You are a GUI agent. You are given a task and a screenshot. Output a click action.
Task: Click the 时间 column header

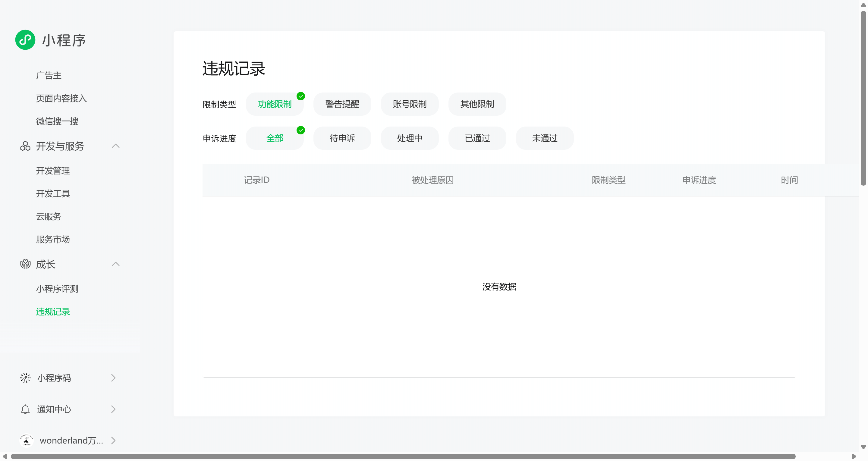click(x=789, y=180)
